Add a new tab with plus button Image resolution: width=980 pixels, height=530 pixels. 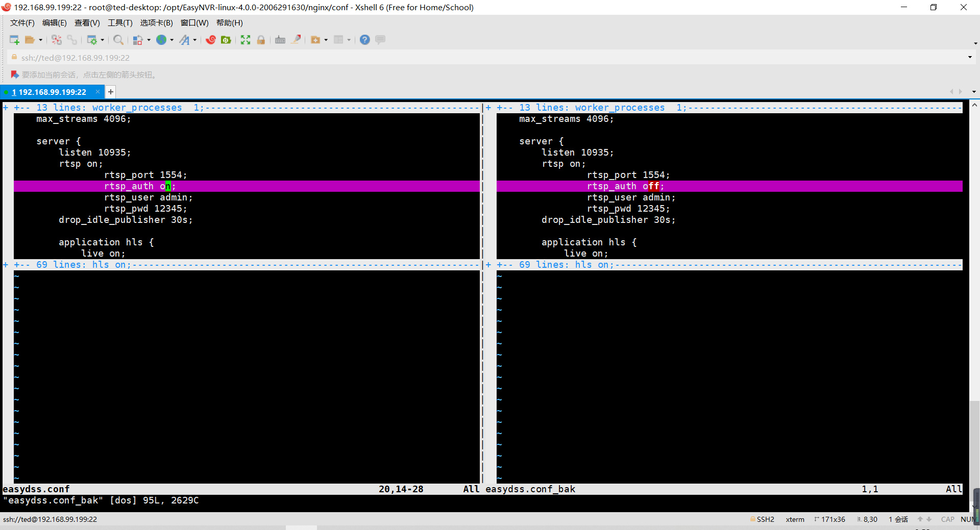[x=111, y=92]
